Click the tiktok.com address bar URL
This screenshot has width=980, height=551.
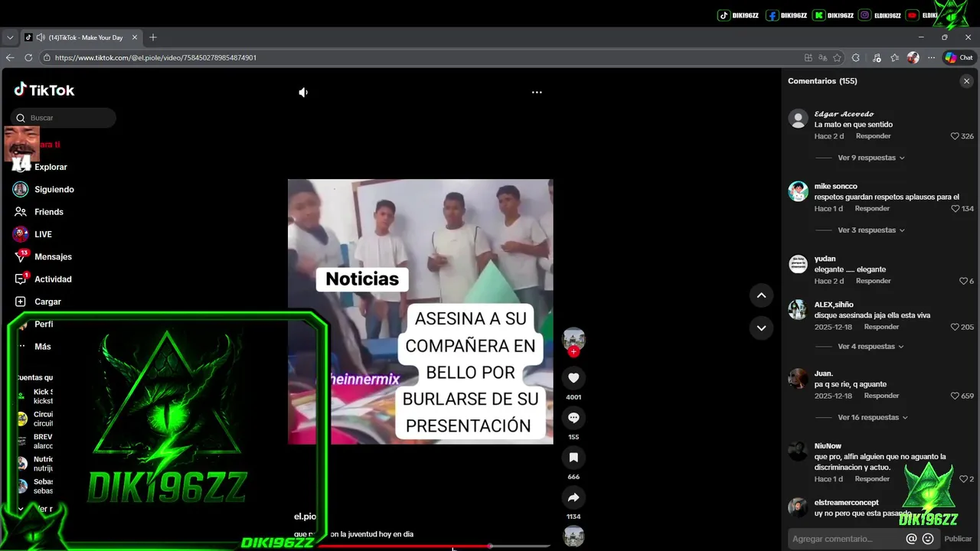(155, 57)
